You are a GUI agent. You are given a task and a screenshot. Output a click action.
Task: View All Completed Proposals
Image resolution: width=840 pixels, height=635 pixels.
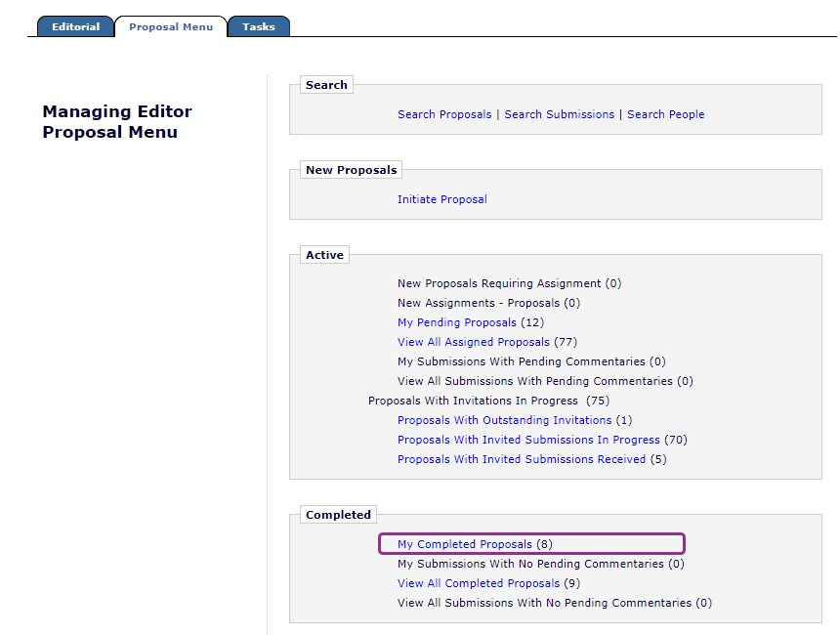point(479,583)
